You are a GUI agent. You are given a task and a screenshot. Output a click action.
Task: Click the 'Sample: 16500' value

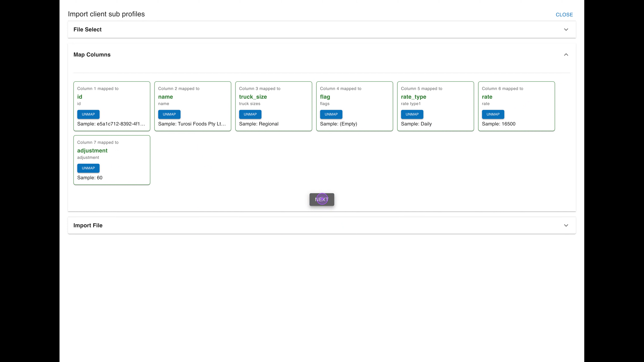click(x=499, y=124)
